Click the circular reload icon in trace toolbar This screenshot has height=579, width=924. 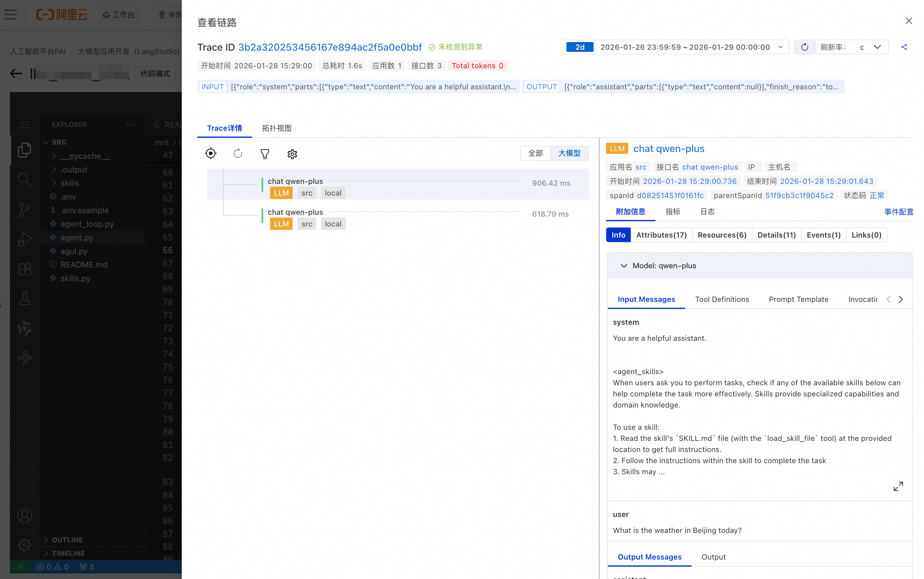coord(238,154)
